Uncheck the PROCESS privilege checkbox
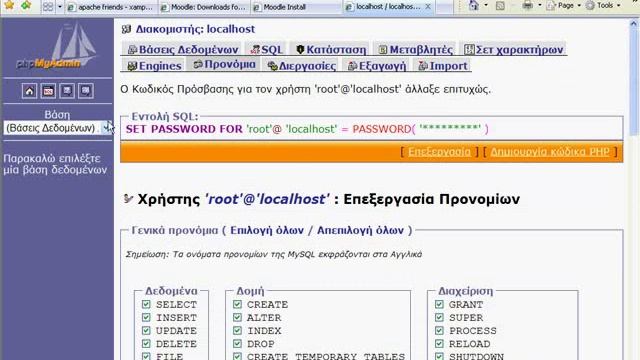640x360 pixels. coord(439,330)
